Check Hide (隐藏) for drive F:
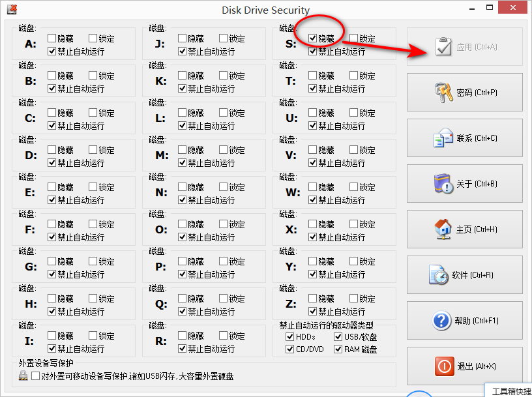532x397 pixels. (52, 224)
